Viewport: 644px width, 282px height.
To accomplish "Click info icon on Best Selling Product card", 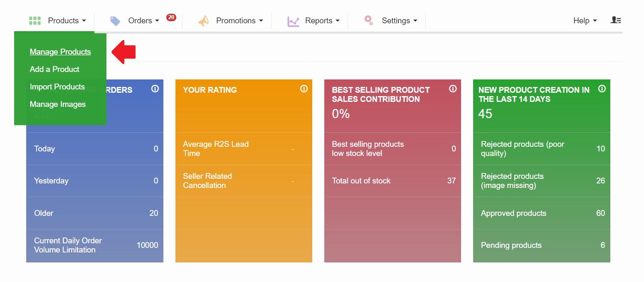I will [x=453, y=89].
